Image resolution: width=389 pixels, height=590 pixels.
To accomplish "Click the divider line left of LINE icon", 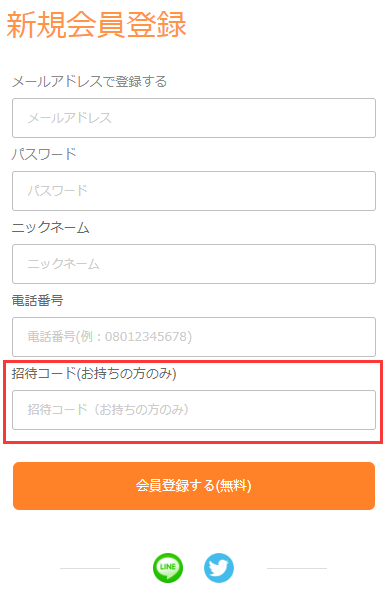I will point(90,568).
